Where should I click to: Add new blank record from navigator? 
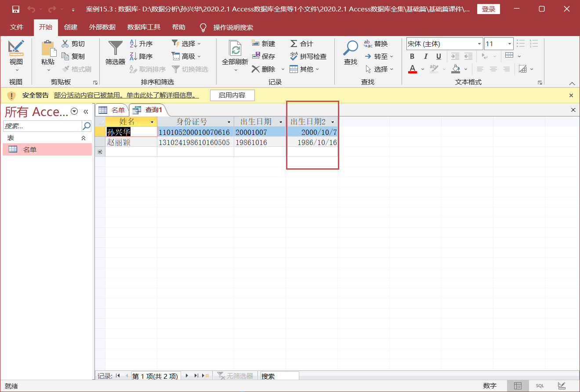click(206, 376)
